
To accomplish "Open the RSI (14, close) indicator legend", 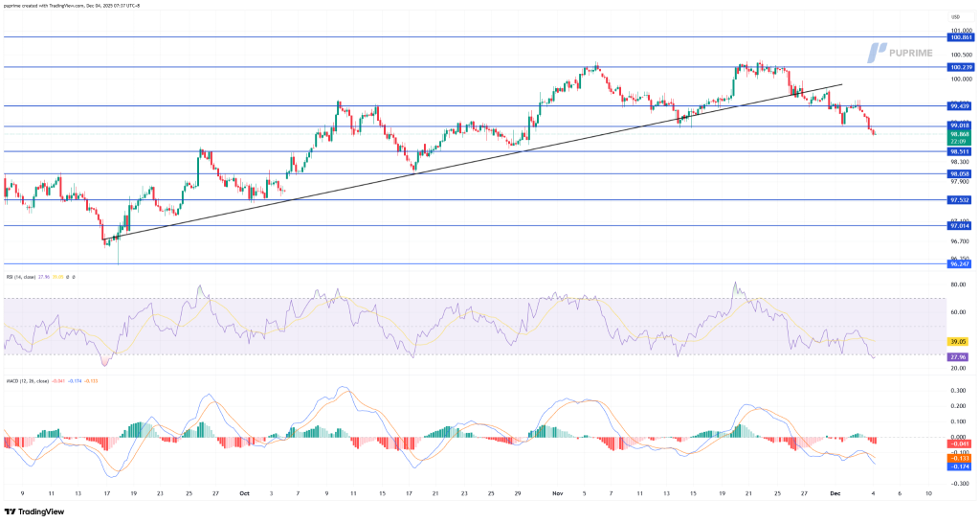I will (x=24, y=276).
